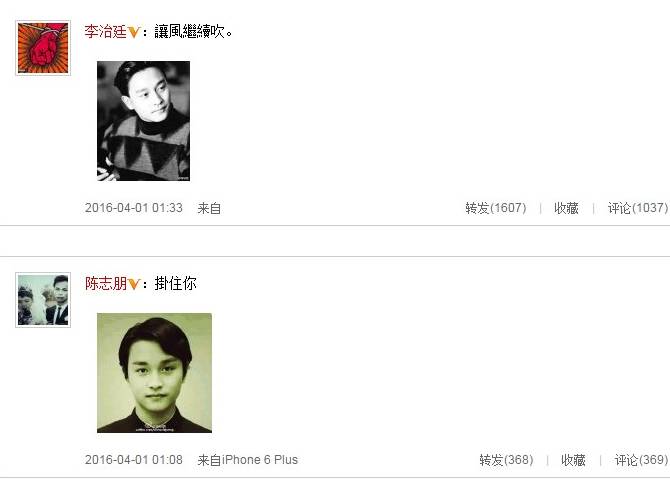Open the username link 李治廷

tap(106, 31)
